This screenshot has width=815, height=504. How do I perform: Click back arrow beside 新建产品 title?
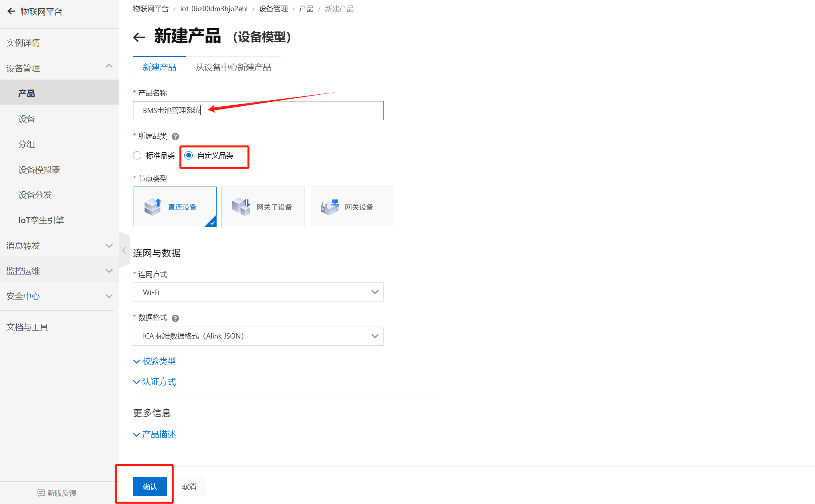click(139, 37)
